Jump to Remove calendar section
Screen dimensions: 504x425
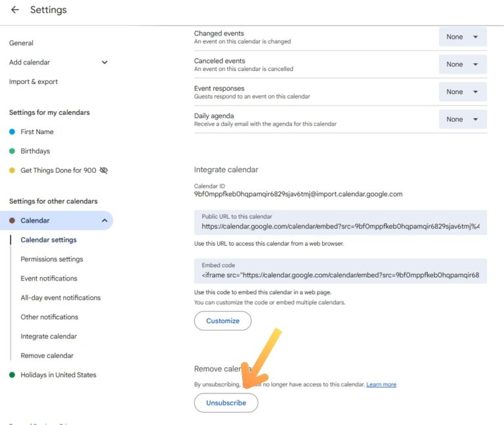coord(47,355)
